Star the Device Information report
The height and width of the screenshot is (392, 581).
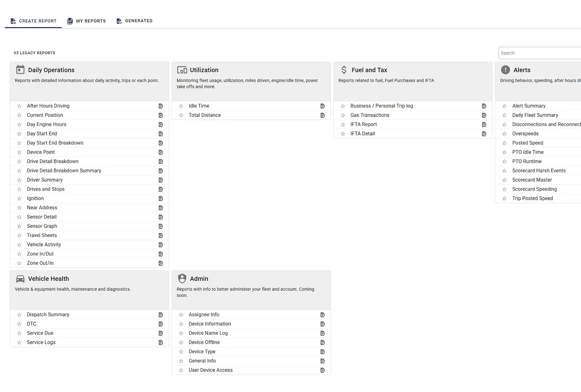click(181, 324)
